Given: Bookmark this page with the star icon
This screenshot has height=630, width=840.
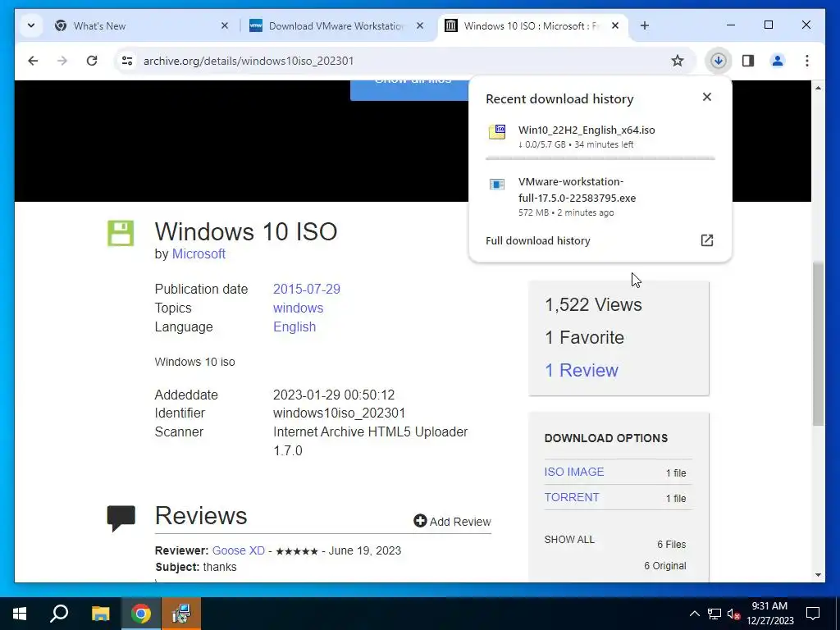Looking at the screenshot, I should tap(677, 61).
